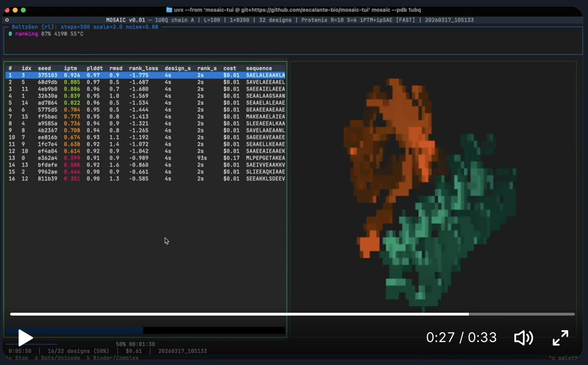The width and height of the screenshot is (588, 365).
Task: Click the folder icon in the terminal title
Action: tap(169, 10)
